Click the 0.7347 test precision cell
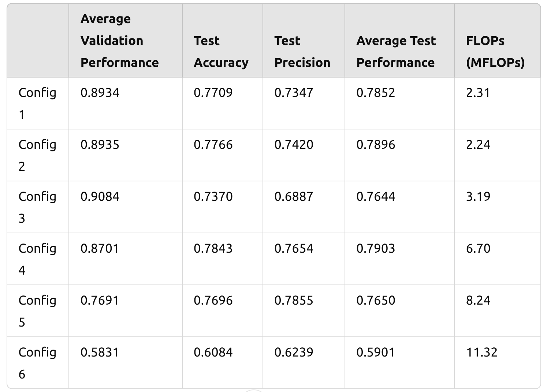 pyautogui.click(x=294, y=93)
